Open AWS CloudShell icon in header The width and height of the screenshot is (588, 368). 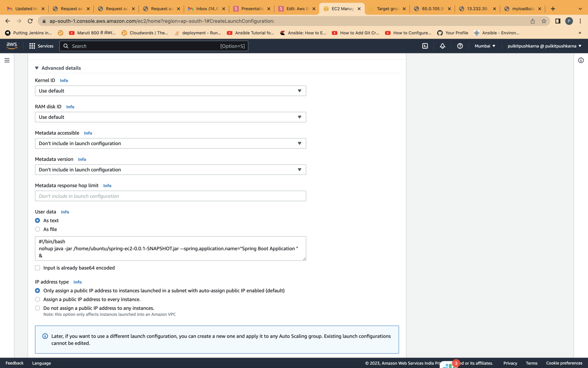point(425,46)
